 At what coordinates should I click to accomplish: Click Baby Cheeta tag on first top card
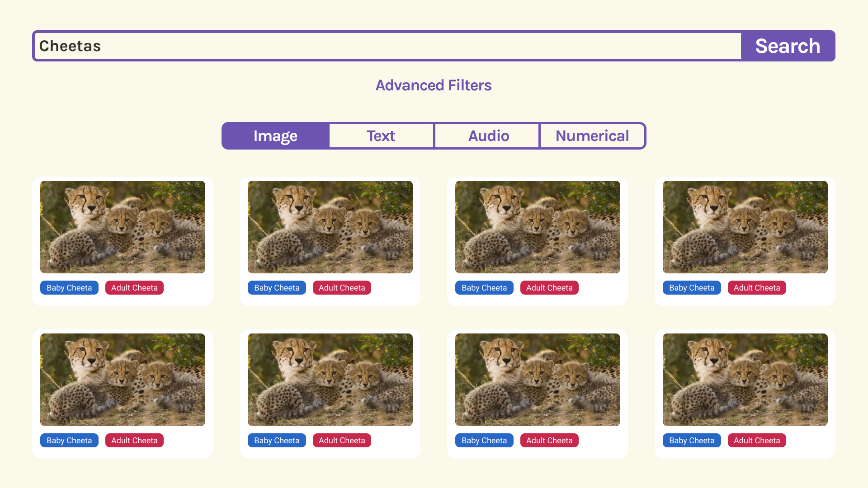pyautogui.click(x=69, y=288)
